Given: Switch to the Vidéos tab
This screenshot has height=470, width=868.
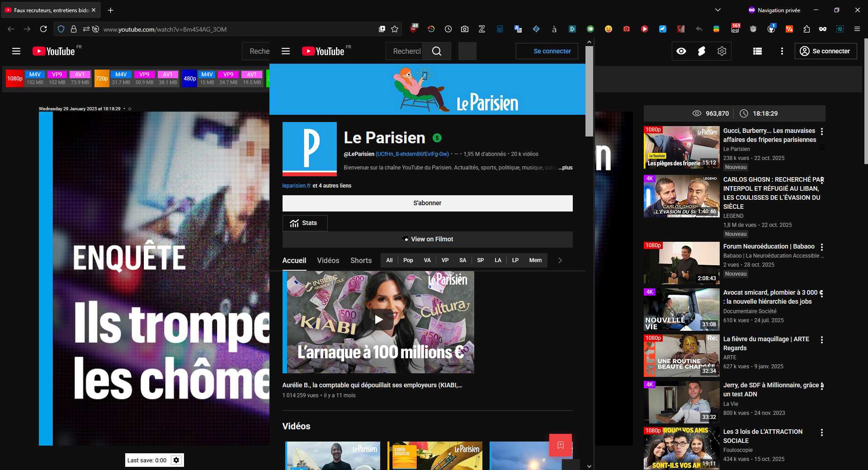Looking at the screenshot, I should click(x=328, y=261).
